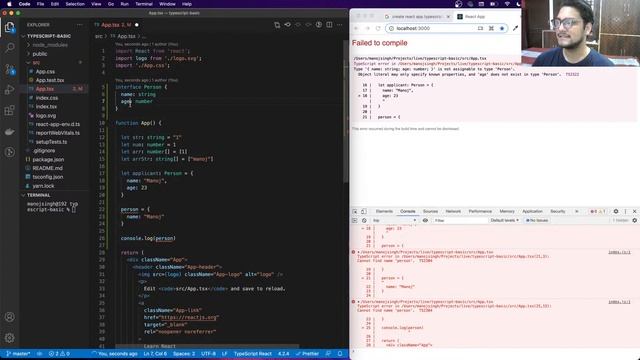Open App.test.tsx in the explorer

point(50,80)
